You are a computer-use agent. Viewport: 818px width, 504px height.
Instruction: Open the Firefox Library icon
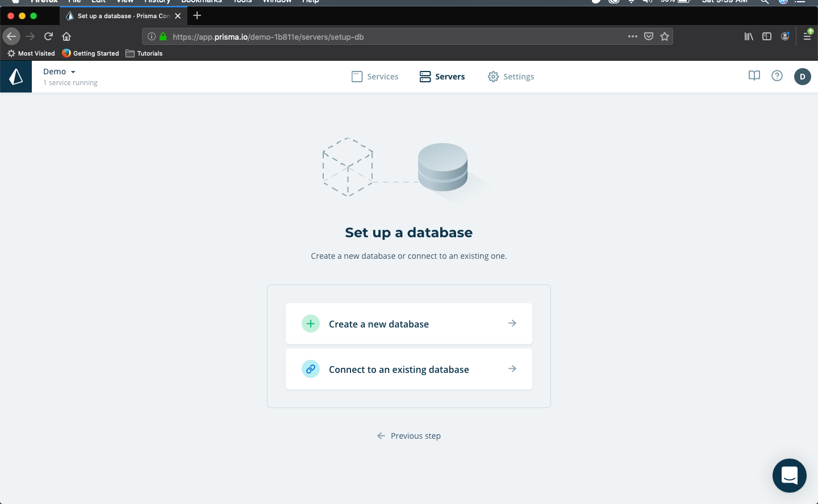(749, 36)
